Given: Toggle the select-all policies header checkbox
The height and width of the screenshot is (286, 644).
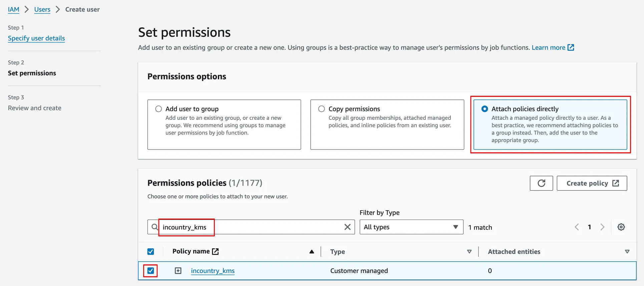Looking at the screenshot, I should (151, 252).
